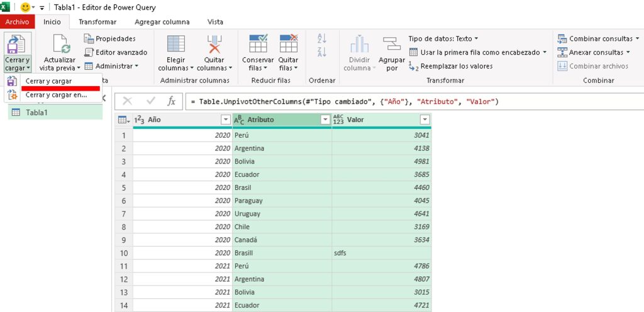
Task: Click the Paraguay cell
Action: 282,201
